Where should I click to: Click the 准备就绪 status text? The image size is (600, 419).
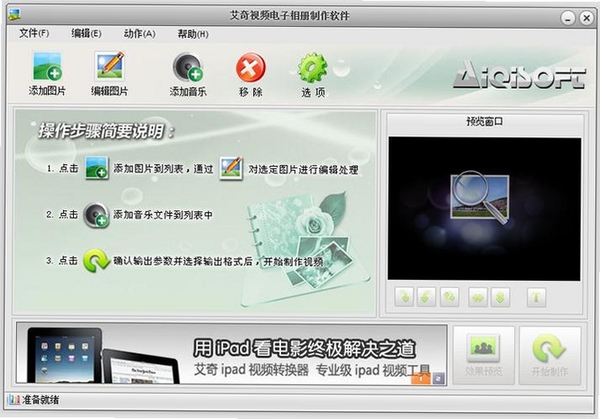click(x=41, y=400)
